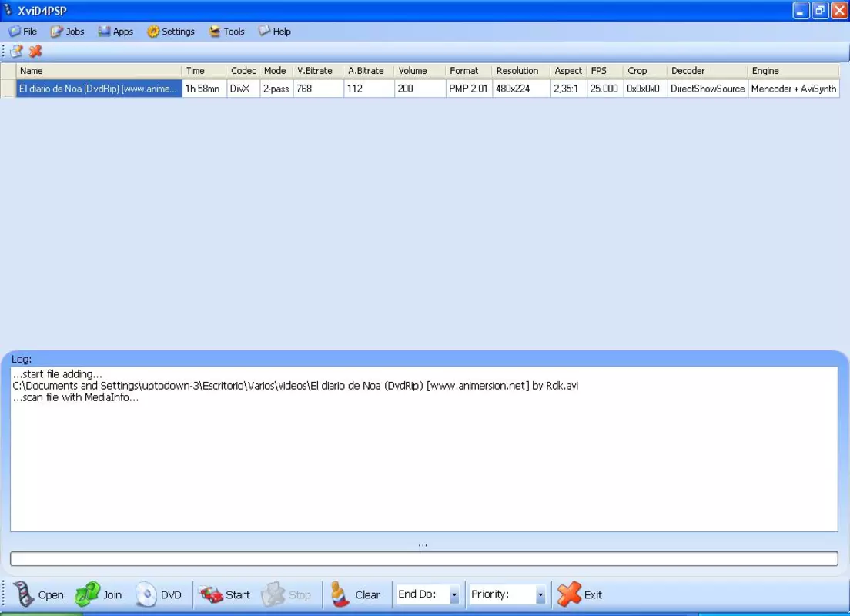This screenshot has width=850, height=616.
Task: Click the Open film icon button
Action: [38, 594]
